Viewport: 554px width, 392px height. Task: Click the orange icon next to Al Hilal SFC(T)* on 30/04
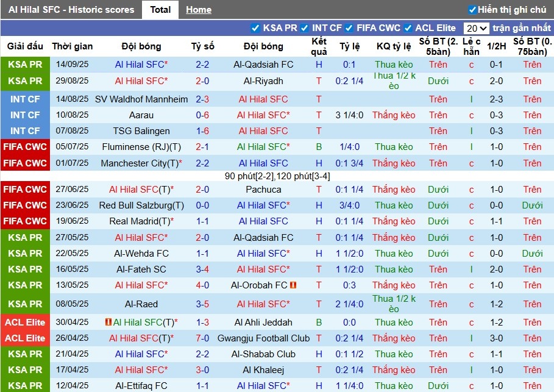pos(108,322)
